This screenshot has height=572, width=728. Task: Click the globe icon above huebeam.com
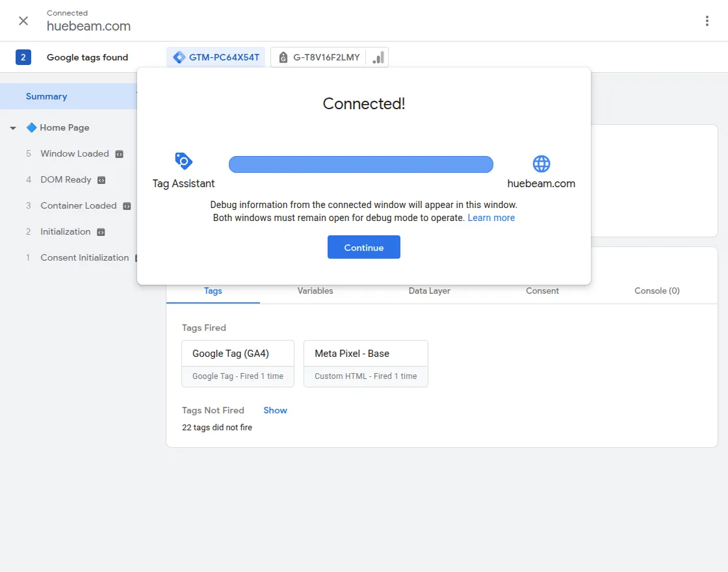coord(541,163)
